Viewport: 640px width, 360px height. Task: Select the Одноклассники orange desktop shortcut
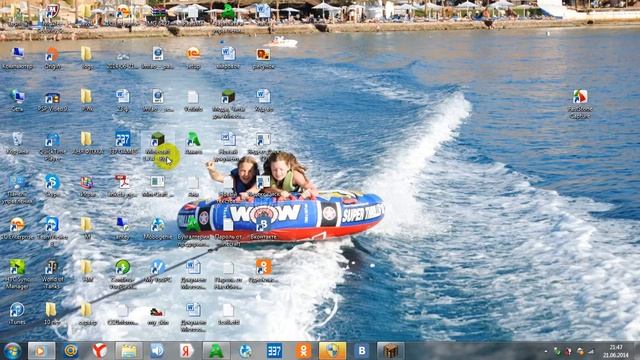263,271
